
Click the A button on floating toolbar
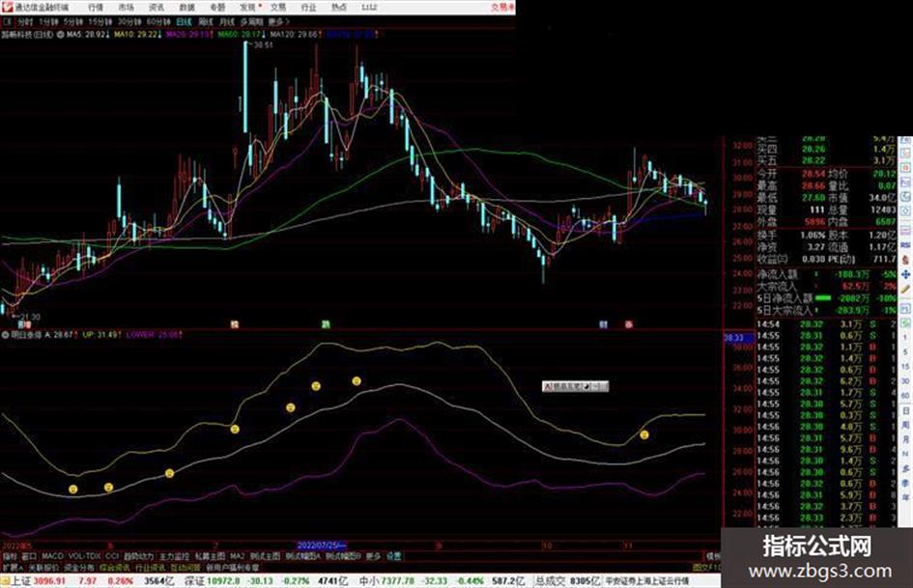click(548, 386)
